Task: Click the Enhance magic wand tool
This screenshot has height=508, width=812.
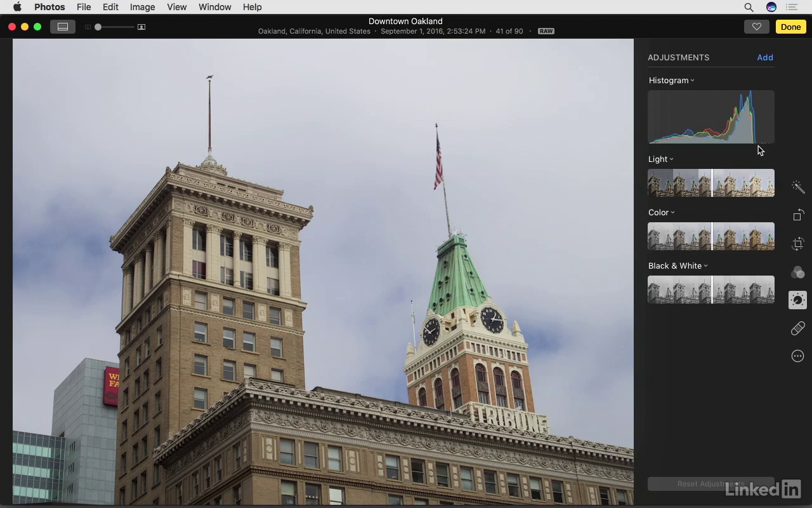Action: click(798, 187)
